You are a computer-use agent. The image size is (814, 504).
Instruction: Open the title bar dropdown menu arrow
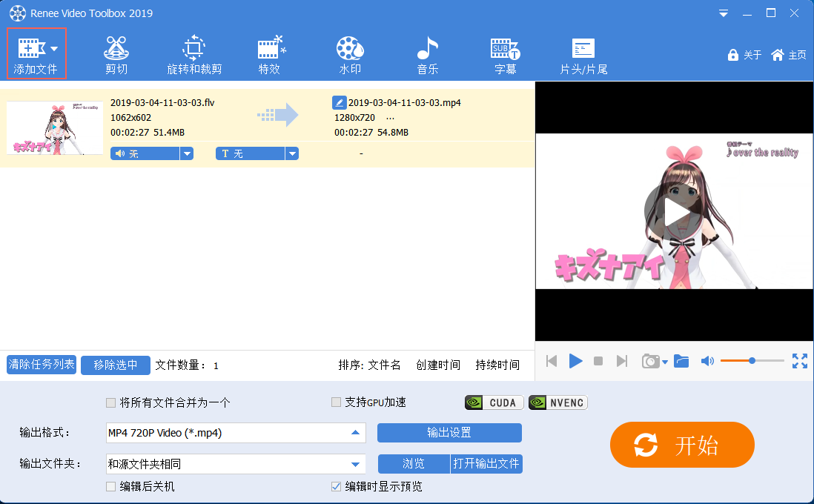point(723,13)
